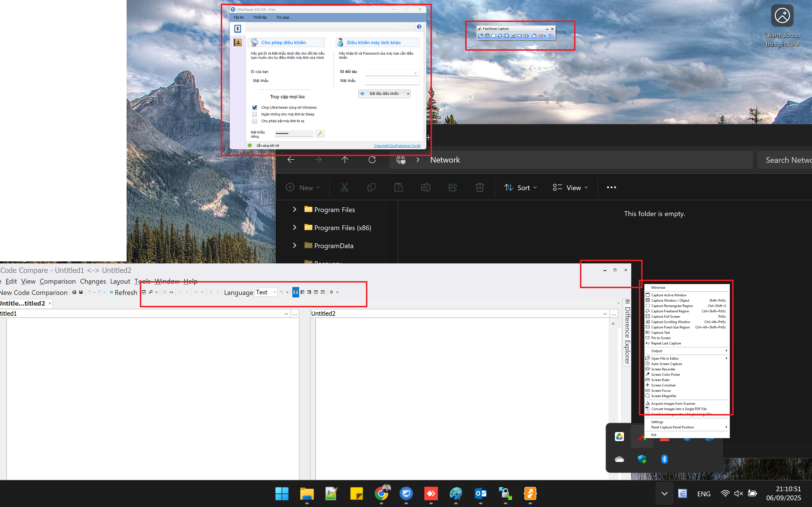Click the key icon beside private password
This screenshot has width=812, height=507.
(x=320, y=134)
